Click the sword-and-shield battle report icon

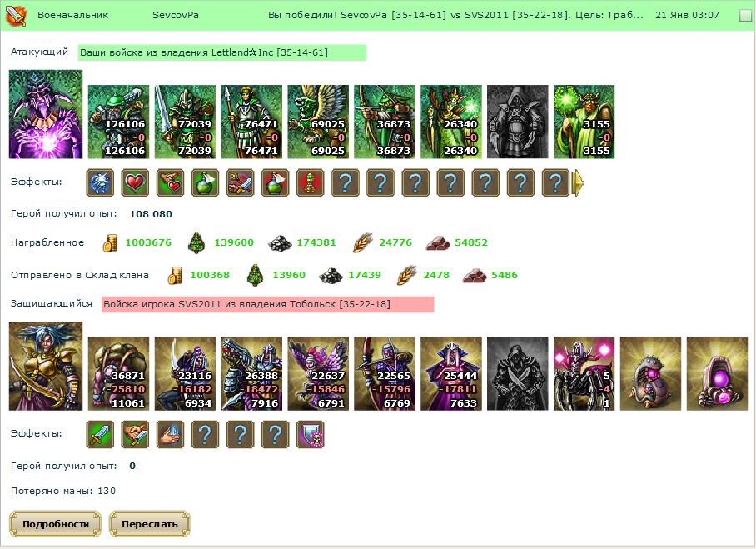16,16
